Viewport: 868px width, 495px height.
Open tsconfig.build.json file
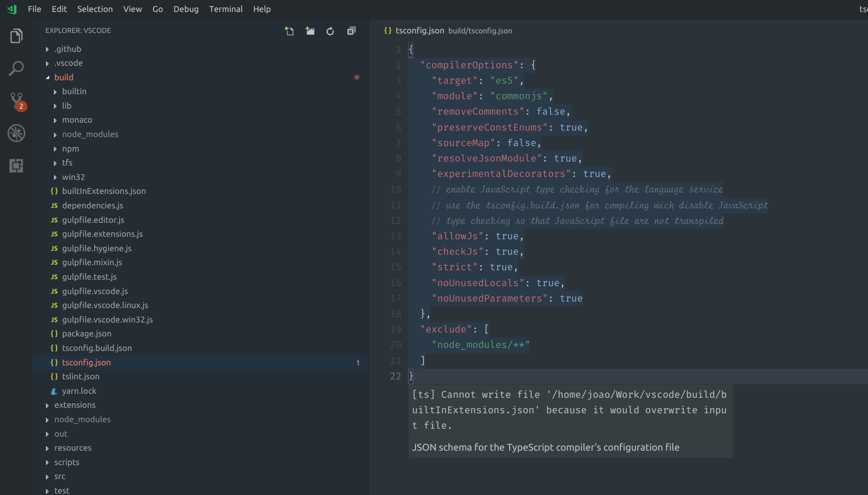(x=200, y=348)
